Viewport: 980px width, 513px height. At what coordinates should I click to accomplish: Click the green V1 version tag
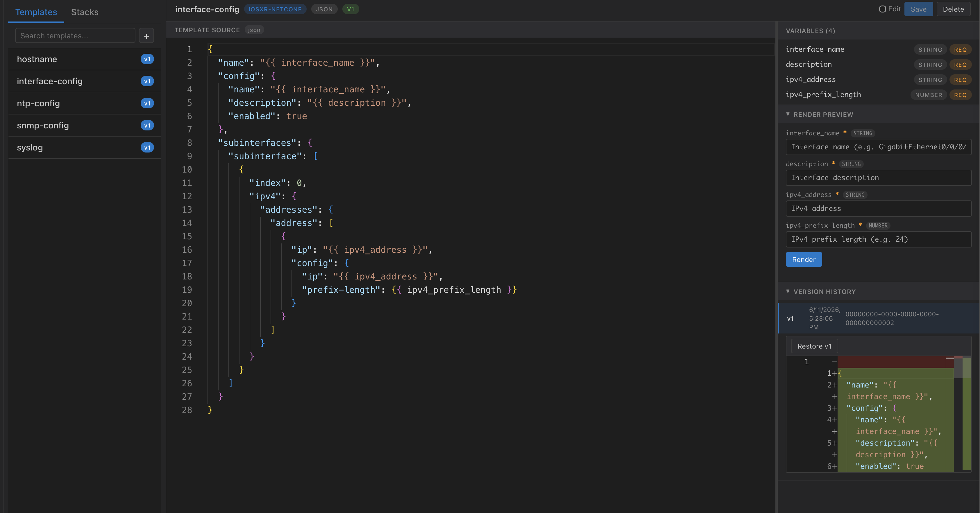[x=350, y=9]
